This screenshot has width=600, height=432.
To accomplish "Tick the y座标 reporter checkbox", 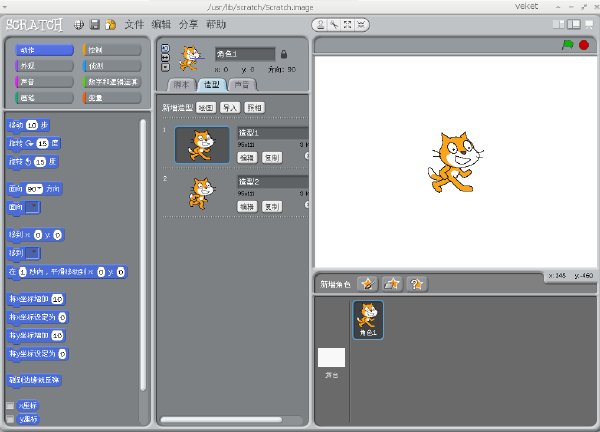I will click(10, 419).
